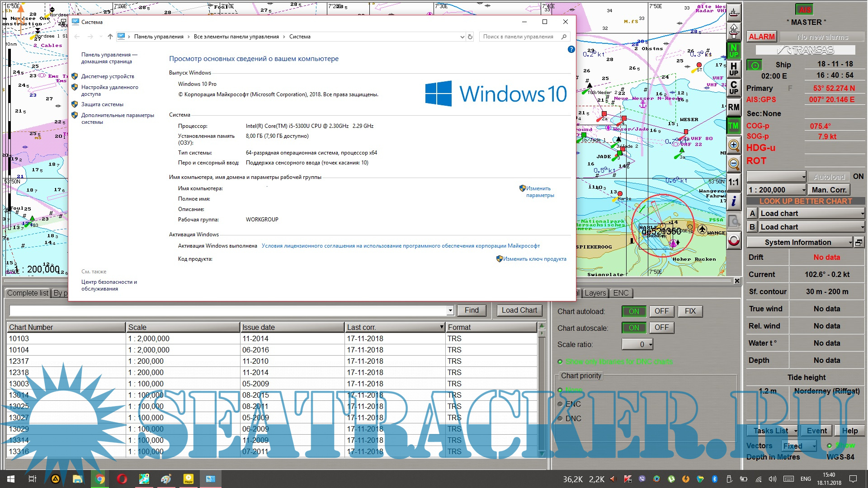Switch to the Layers tab
The width and height of the screenshot is (868, 488).
595,293
